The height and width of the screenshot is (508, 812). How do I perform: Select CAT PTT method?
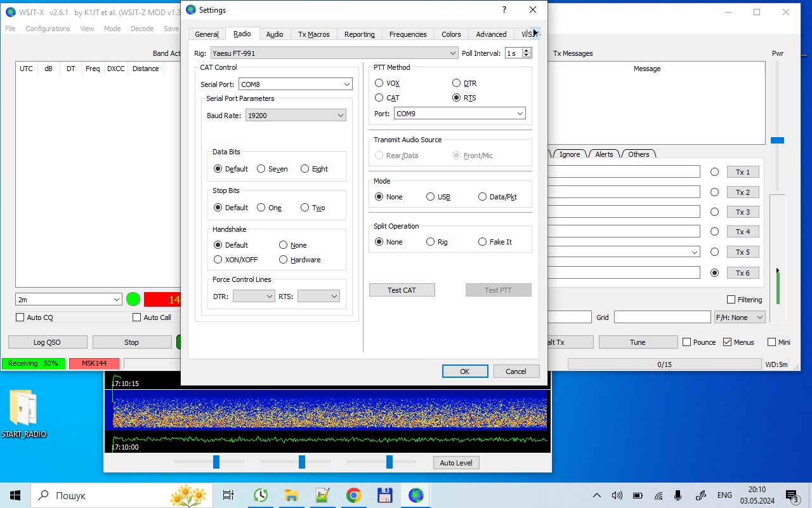(387, 98)
